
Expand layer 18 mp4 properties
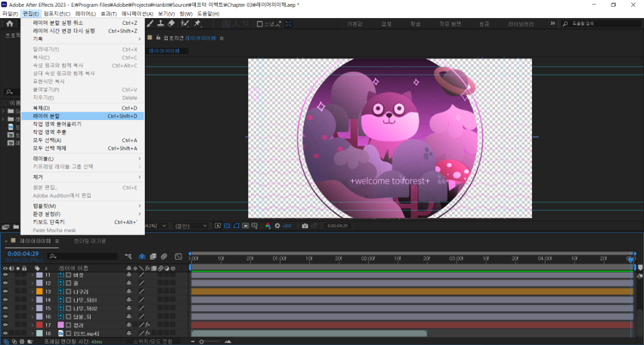32,333
